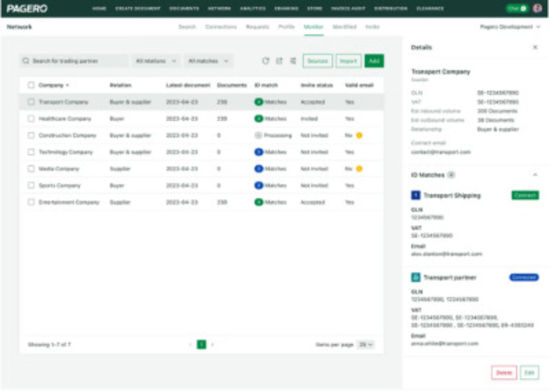The width and height of the screenshot is (549, 392).
Task: Collapse the ID Matches section
Action: (x=535, y=175)
